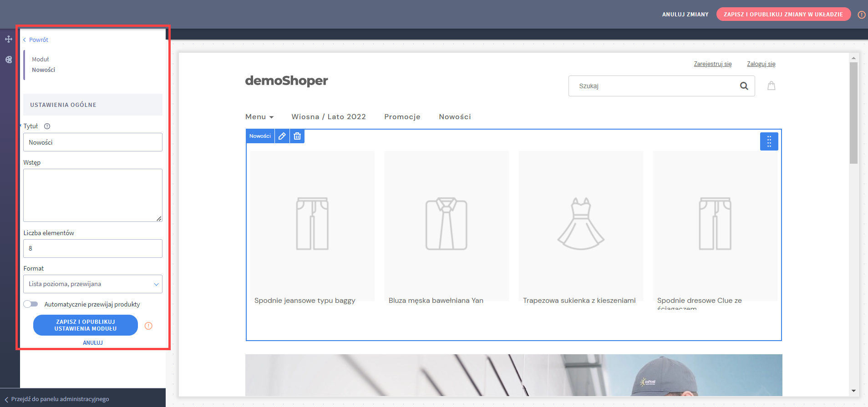The height and width of the screenshot is (407, 868).
Task: Click the Spodnie jeansowe typu baggy product title
Action: click(x=305, y=301)
